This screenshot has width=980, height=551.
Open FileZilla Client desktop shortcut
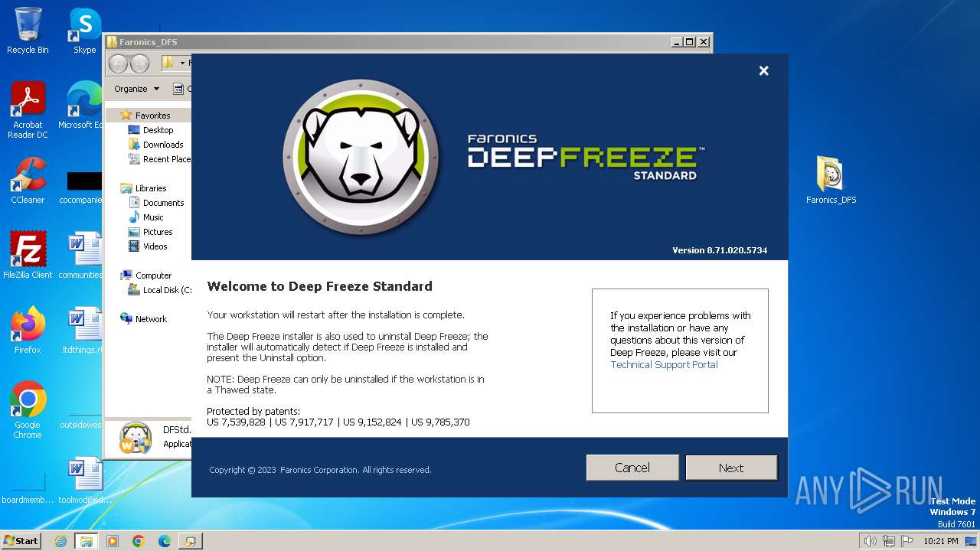click(x=28, y=255)
